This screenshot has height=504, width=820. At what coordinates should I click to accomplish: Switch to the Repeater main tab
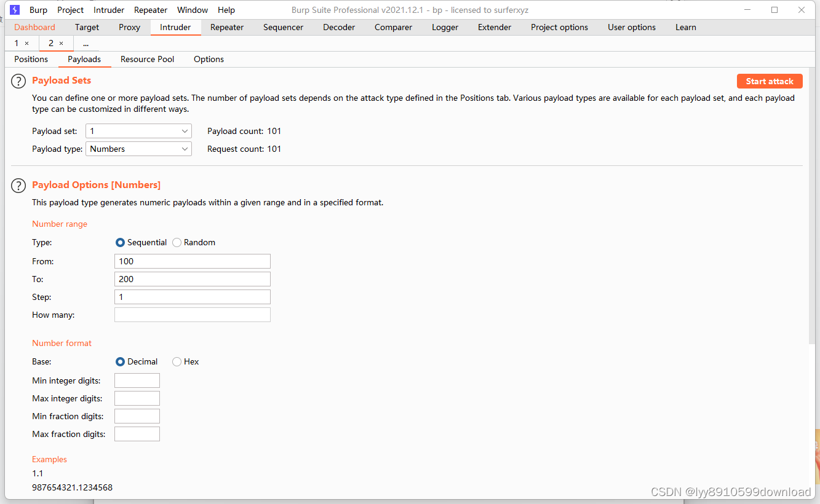click(x=227, y=27)
